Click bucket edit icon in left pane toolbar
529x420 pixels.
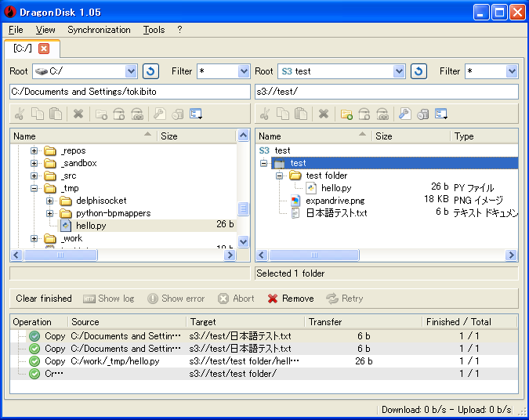[137, 114]
